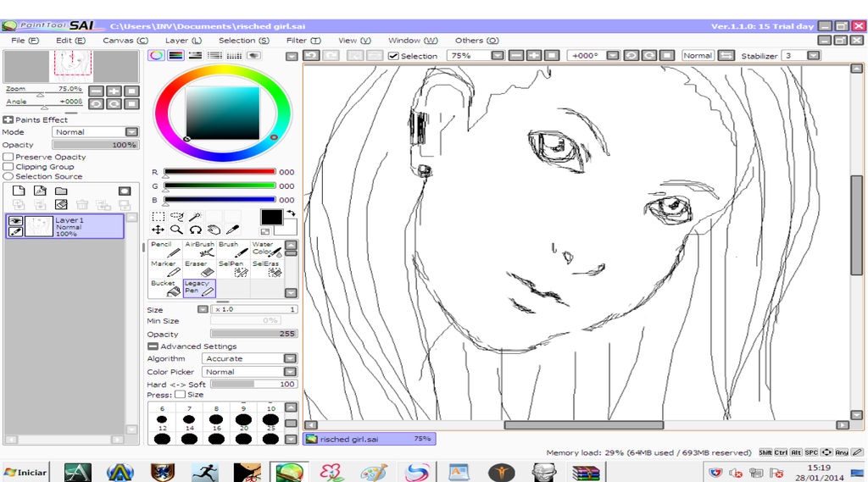Viewport: 868px width, 482px height.
Task: Hide Layer 1 with the eye icon
Action: (x=15, y=220)
